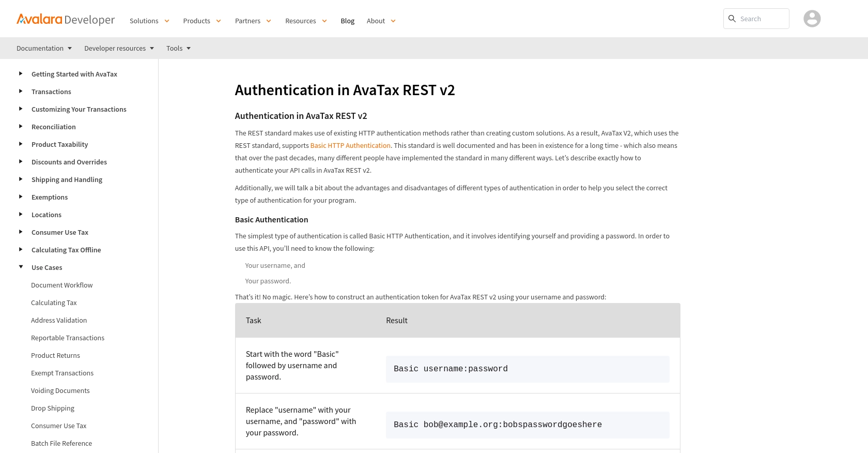The width and height of the screenshot is (868, 453).
Task: Expand the Product Taxability arrow
Action: (21, 144)
